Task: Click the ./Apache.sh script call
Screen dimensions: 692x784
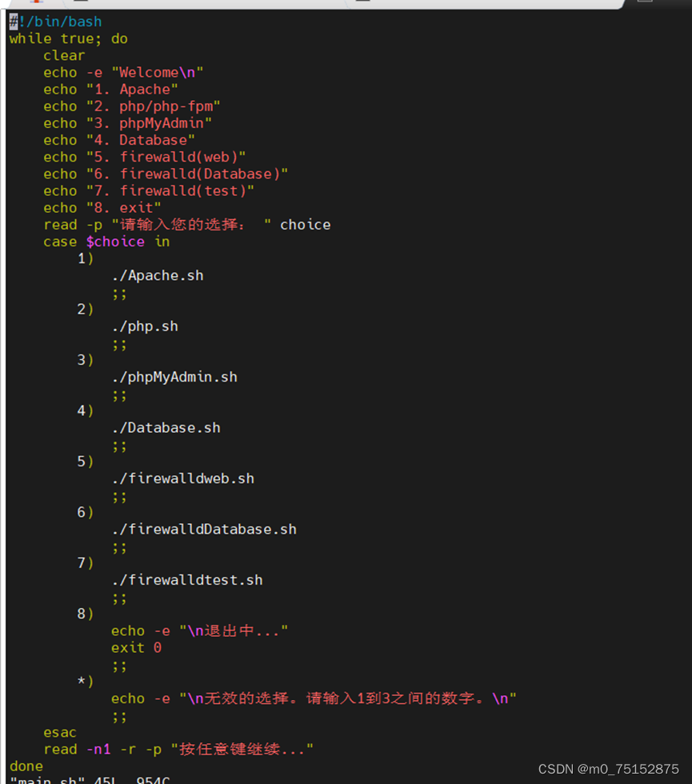Action: coord(158,274)
